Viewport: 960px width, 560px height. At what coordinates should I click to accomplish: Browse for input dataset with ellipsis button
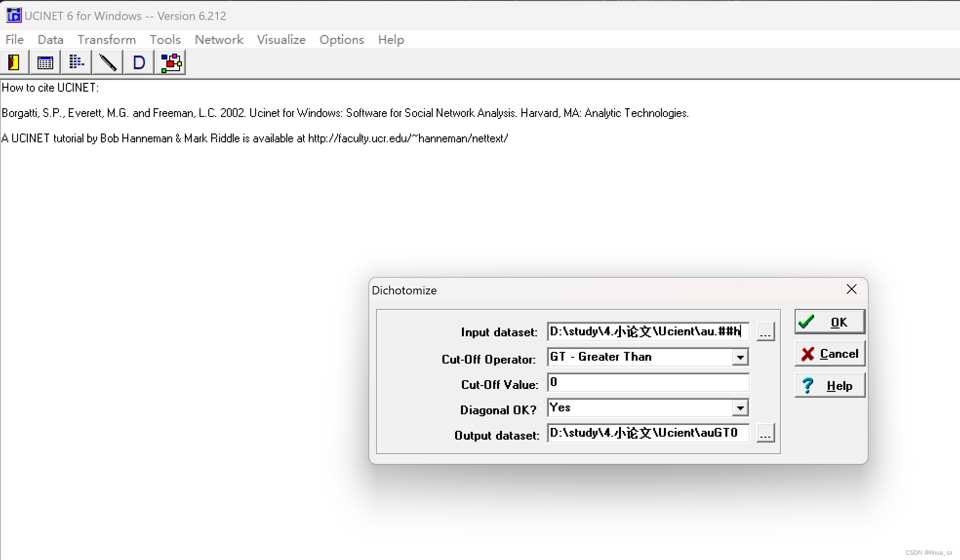point(765,332)
